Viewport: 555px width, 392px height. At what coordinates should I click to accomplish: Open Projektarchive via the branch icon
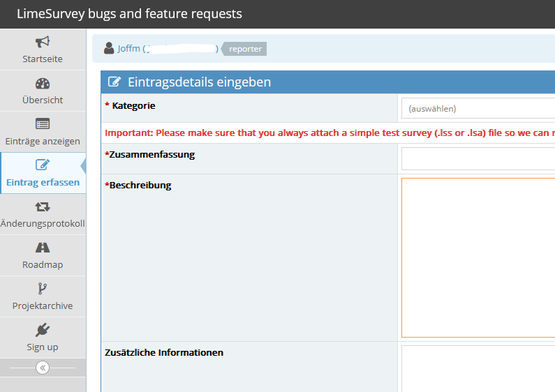pos(43,289)
